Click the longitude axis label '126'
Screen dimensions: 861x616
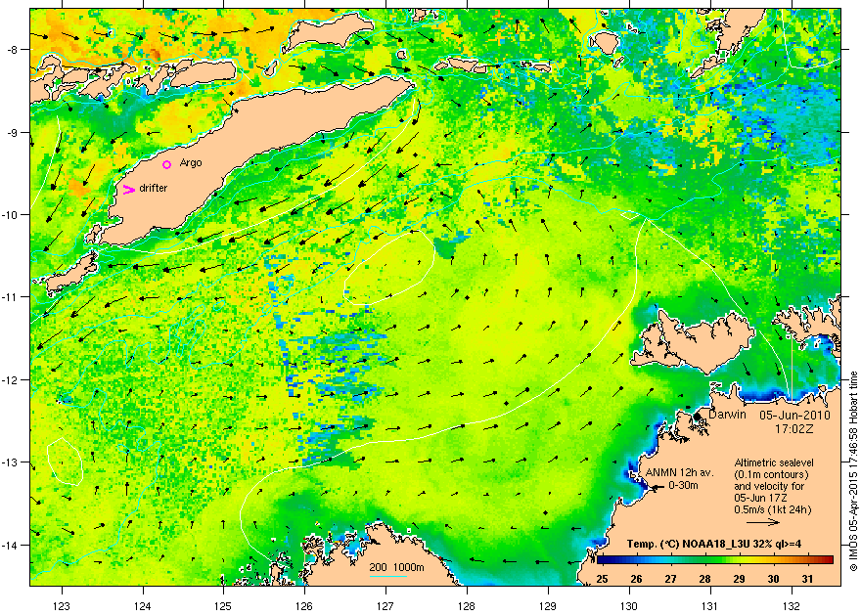304,605
